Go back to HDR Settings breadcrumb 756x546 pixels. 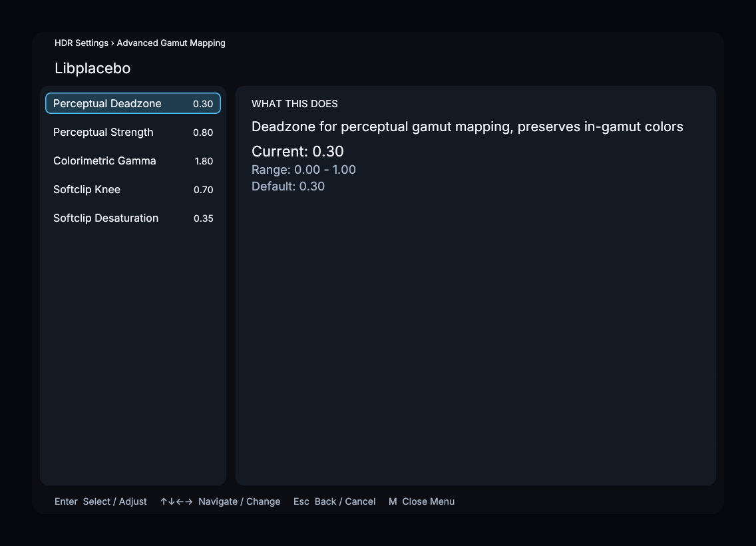click(x=81, y=43)
